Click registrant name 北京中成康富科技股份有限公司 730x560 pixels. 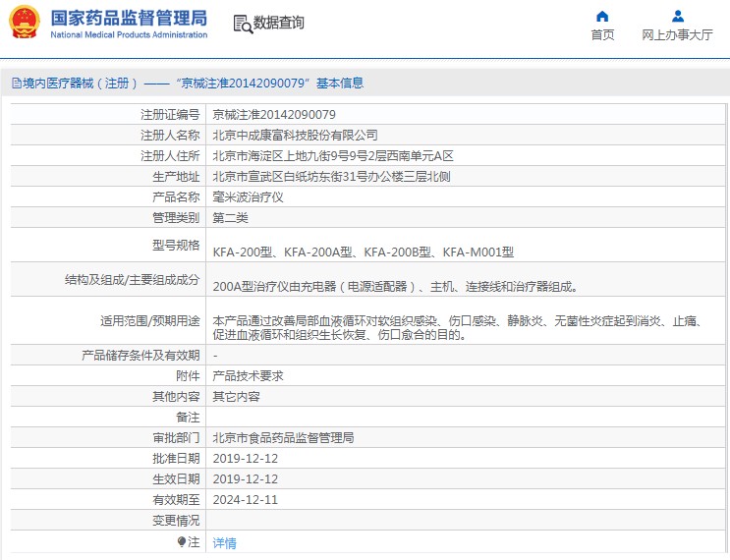[x=295, y=136]
